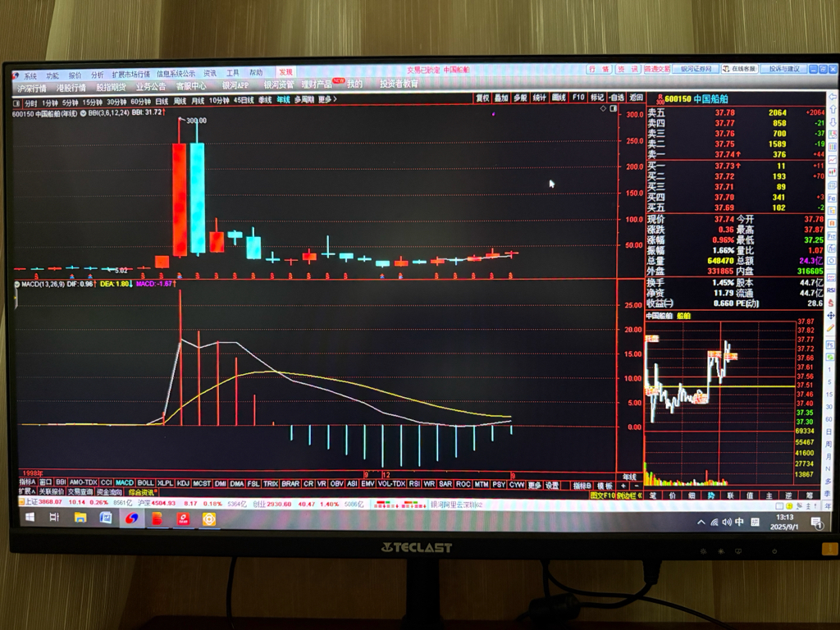840x630 pixels.
Task: Select the OBV indicator tab
Action: click(x=336, y=484)
